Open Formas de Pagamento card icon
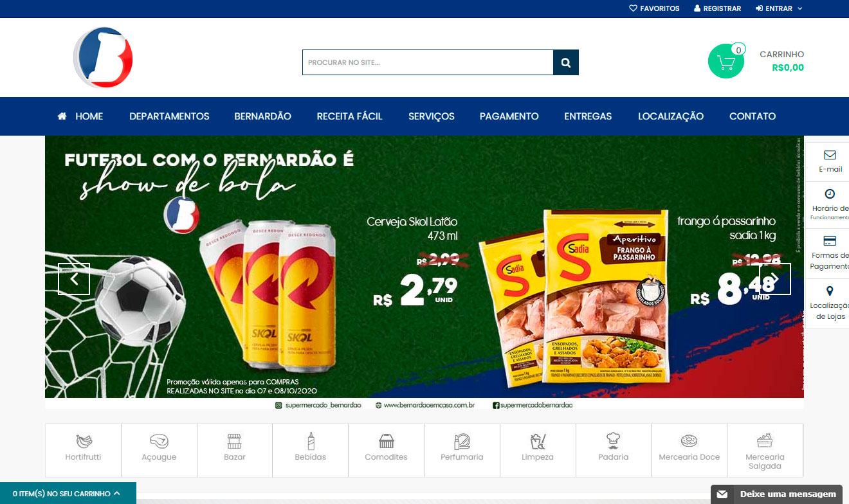This screenshot has height=504, width=849. click(830, 241)
